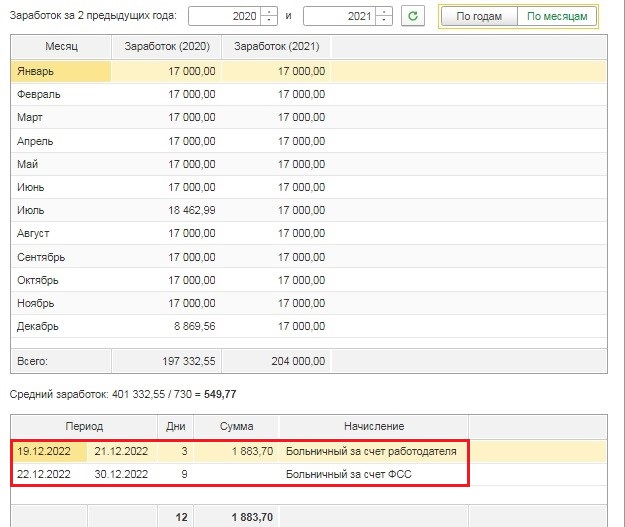Click the green refresh icon button

coord(413,16)
